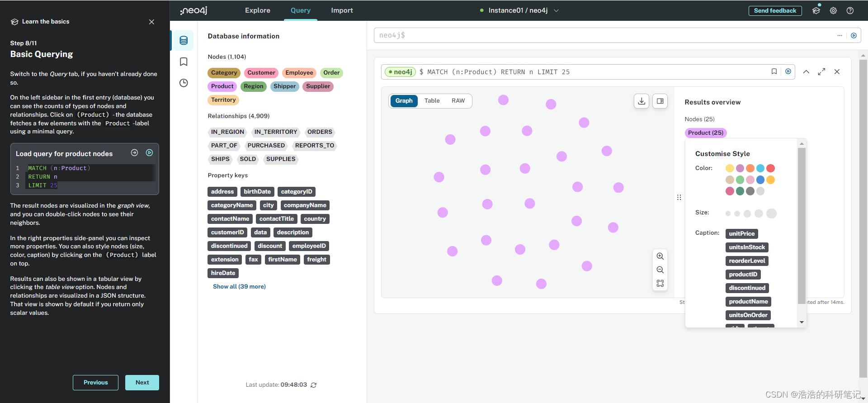Viewport: 868px width, 403px height.
Task: Set caption to unitsInStock
Action: [747, 247]
